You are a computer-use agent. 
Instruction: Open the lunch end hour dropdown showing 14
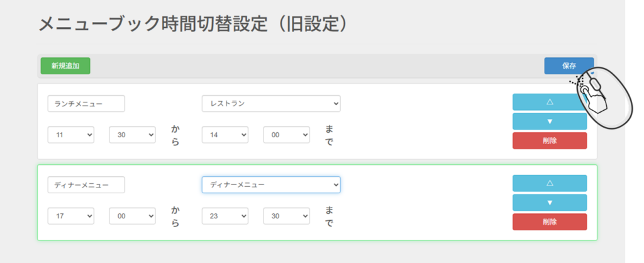(225, 135)
